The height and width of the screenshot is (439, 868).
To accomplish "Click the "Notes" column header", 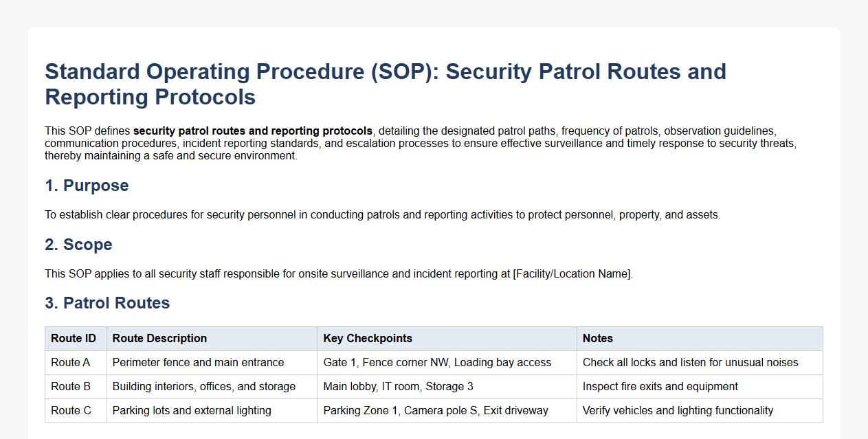I will pyautogui.click(x=598, y=339).
